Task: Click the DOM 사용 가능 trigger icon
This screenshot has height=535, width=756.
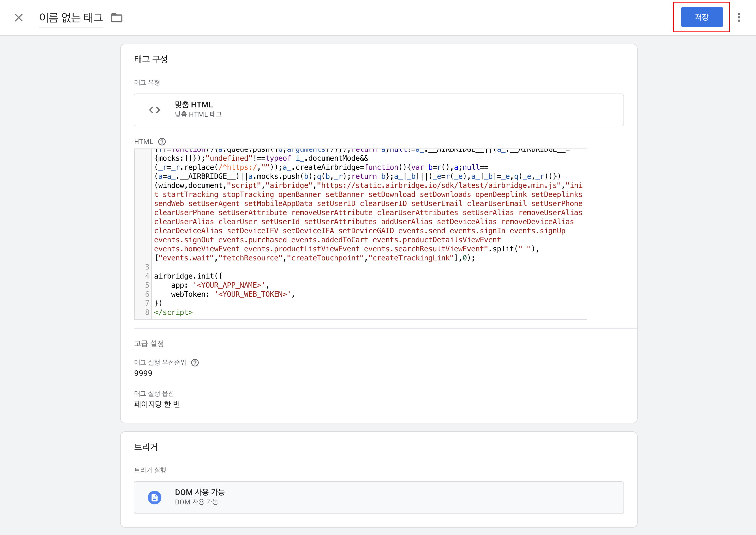Action: [154, 497]
